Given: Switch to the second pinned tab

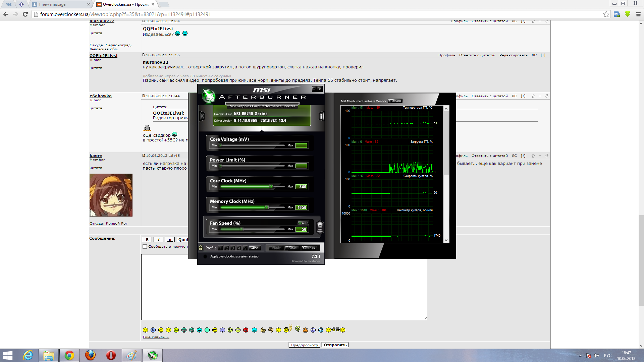Looking at the screenshot, I should tap(21, 4).
